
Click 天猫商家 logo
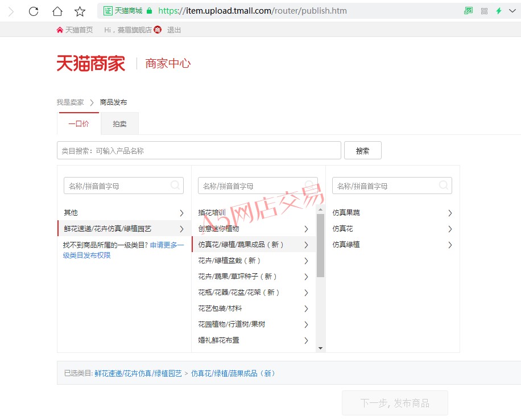[90, 63]
